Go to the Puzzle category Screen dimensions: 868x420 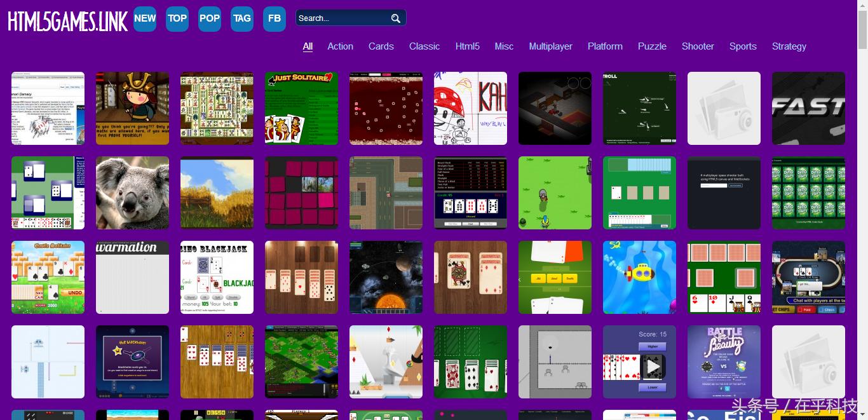[x=652, y=46]
